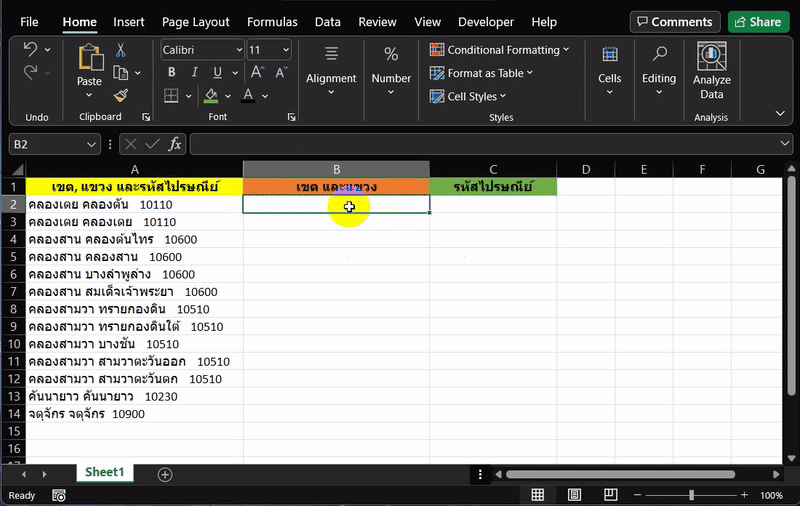Image resolution: width=800 pixels, height=506 pixels.
Task: Switch to the Insert ribbon tab
Action: click(129, 22)
